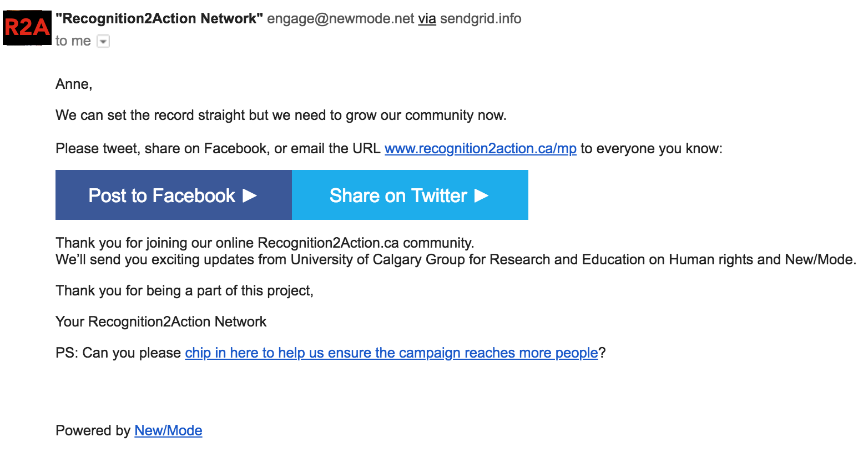The height and width of the screenshot is (452, 868).
Task: Click the Share on Twitter button
Action: (x=410, y=195)
